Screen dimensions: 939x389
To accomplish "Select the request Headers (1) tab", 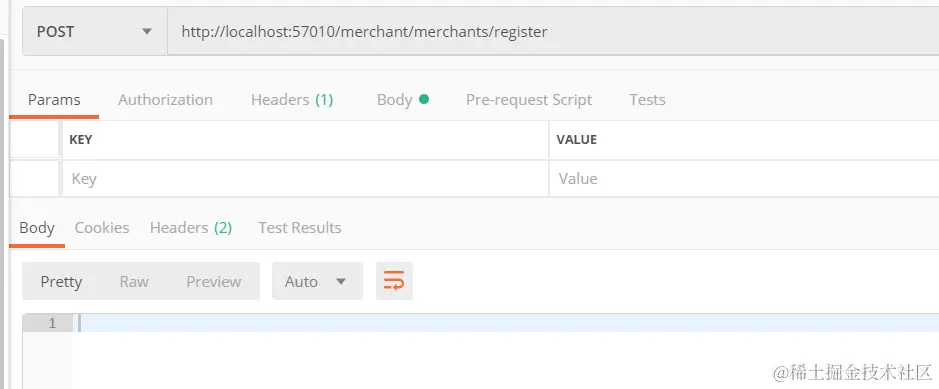I will coord(292,100).
